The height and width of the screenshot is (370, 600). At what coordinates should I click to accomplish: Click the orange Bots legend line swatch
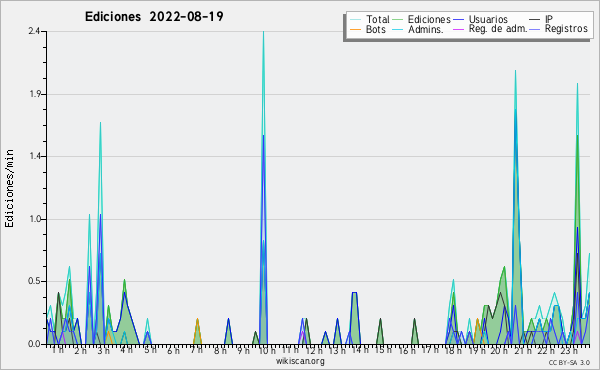[355, 29]
